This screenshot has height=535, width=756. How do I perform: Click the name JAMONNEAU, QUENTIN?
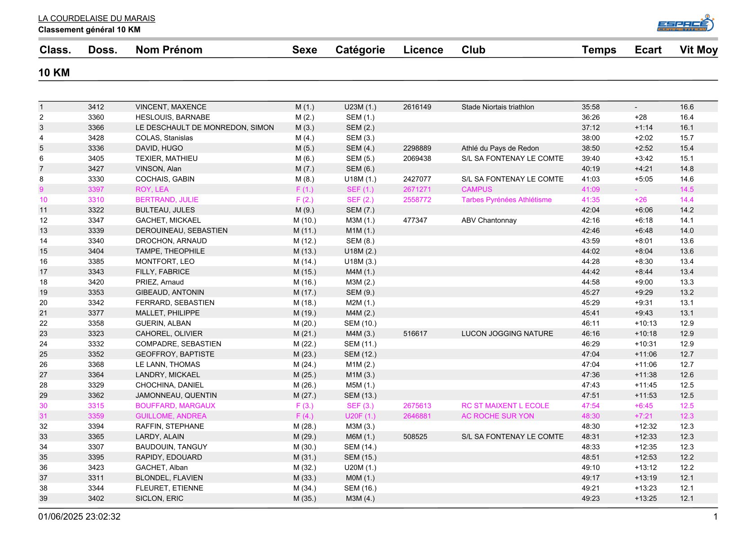point(176,397)
